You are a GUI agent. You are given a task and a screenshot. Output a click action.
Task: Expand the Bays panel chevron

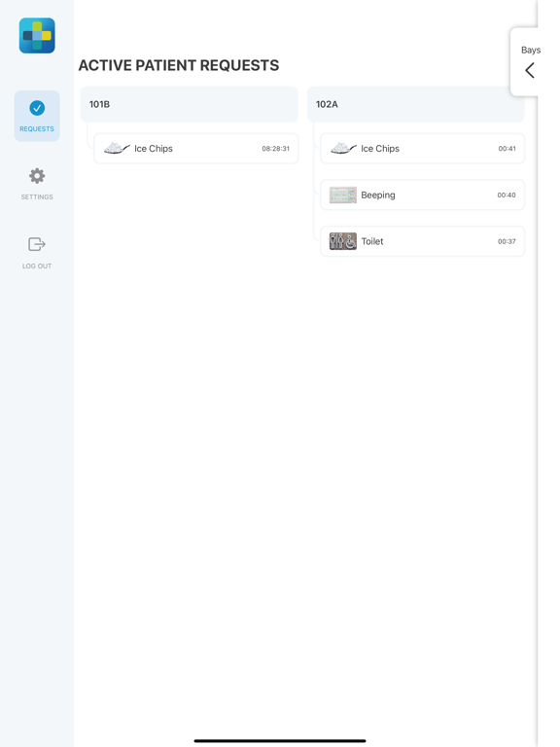[530, 70]
